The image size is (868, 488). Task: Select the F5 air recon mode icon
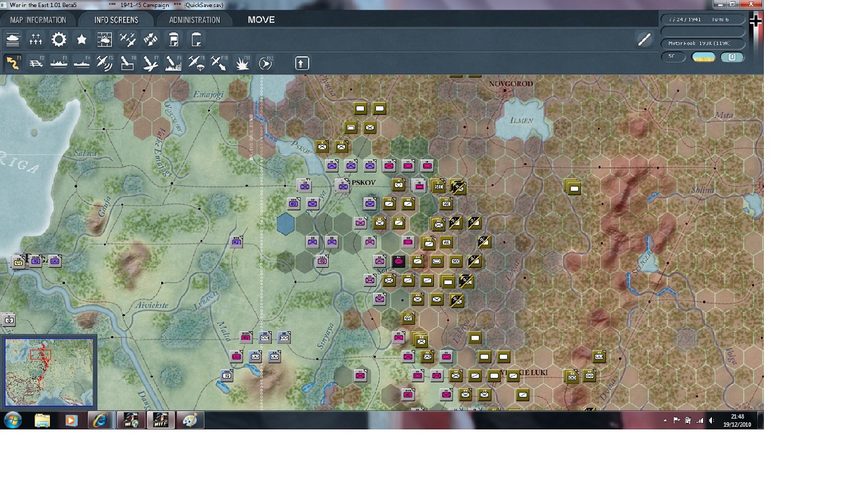[105, 63]
